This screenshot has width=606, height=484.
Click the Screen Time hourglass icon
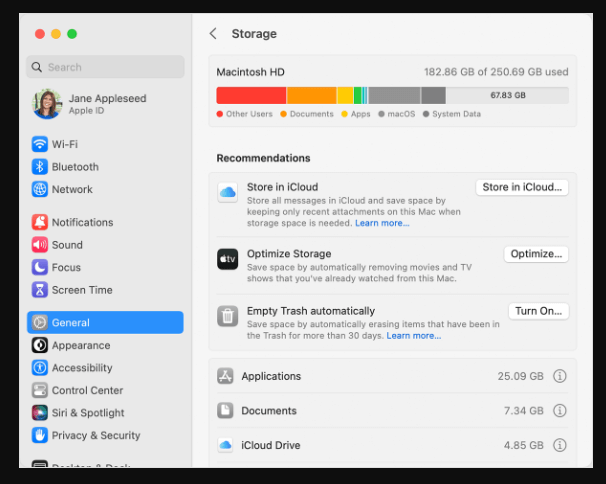coord(40,290)
